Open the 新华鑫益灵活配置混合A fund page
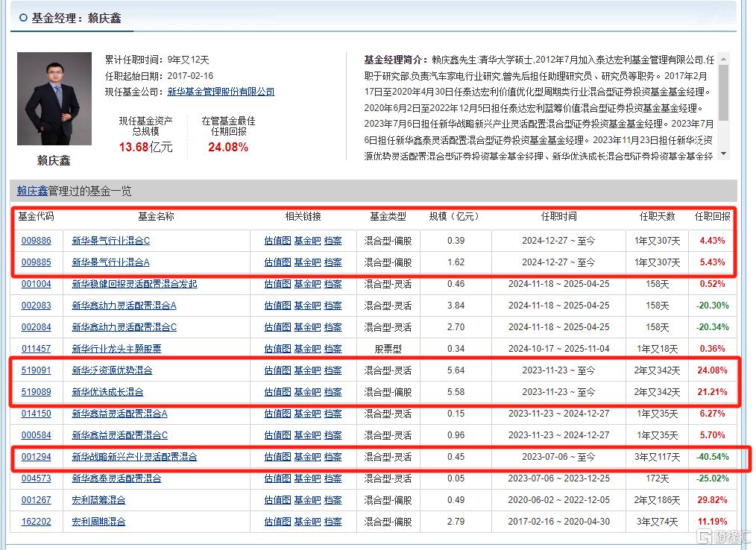The height and width of the screenshot is (550, 756). click(119, 414)
